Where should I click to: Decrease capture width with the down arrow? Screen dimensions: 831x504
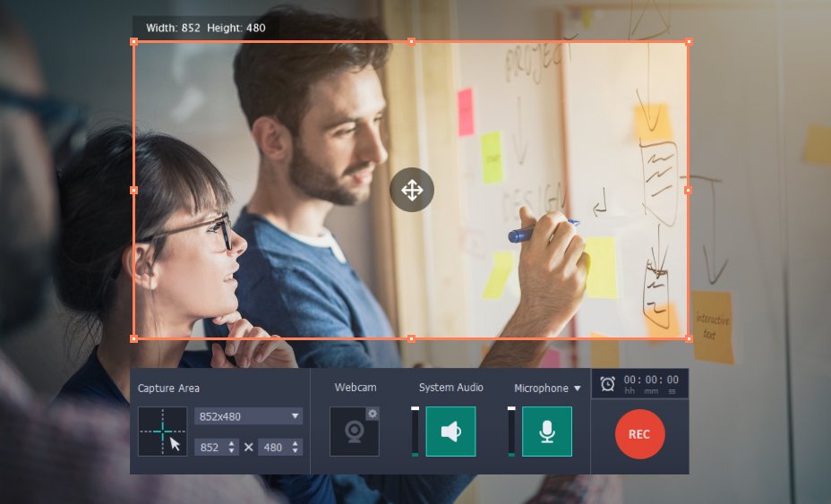pos(232,451)
